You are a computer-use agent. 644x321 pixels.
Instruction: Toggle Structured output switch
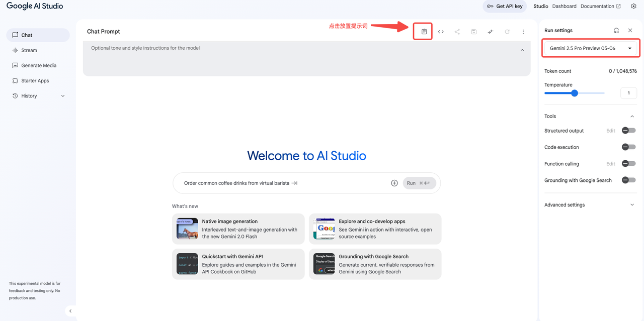(629, 131)
